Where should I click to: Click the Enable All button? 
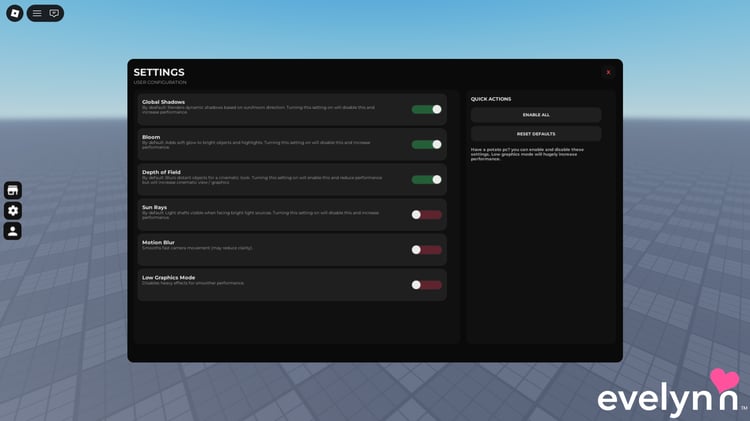pyautogui.click(x=536, y=115)
